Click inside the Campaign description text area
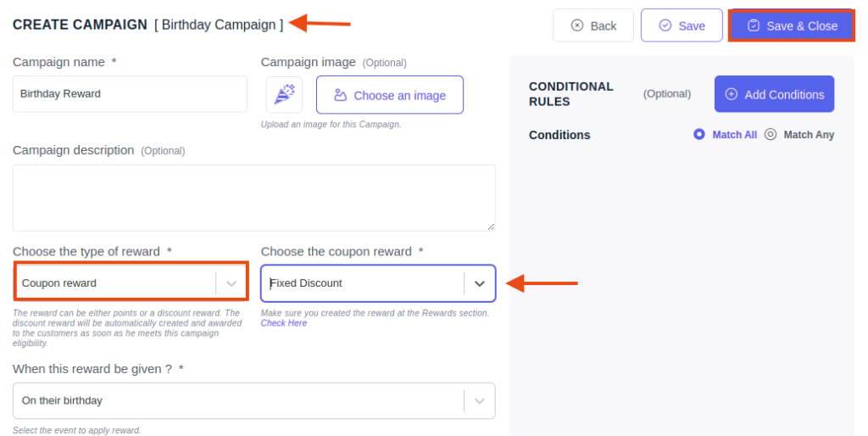This screenshot has height=436, width=868. coord(254,198)
